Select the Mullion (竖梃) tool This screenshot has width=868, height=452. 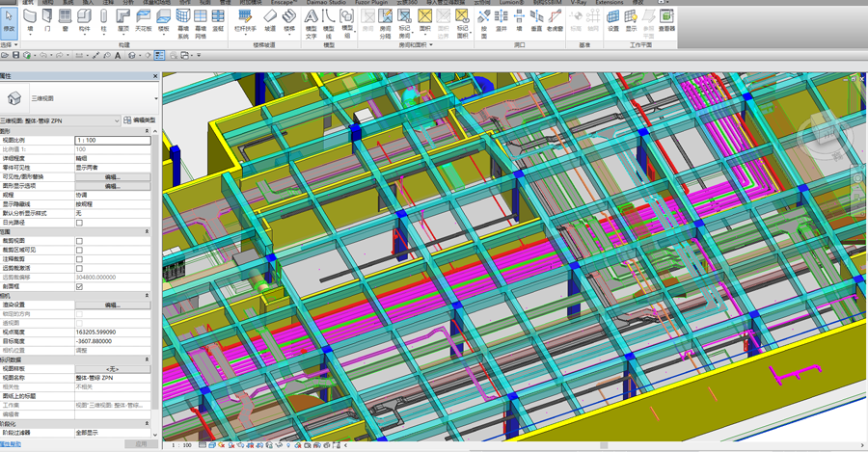click(218, 20)
